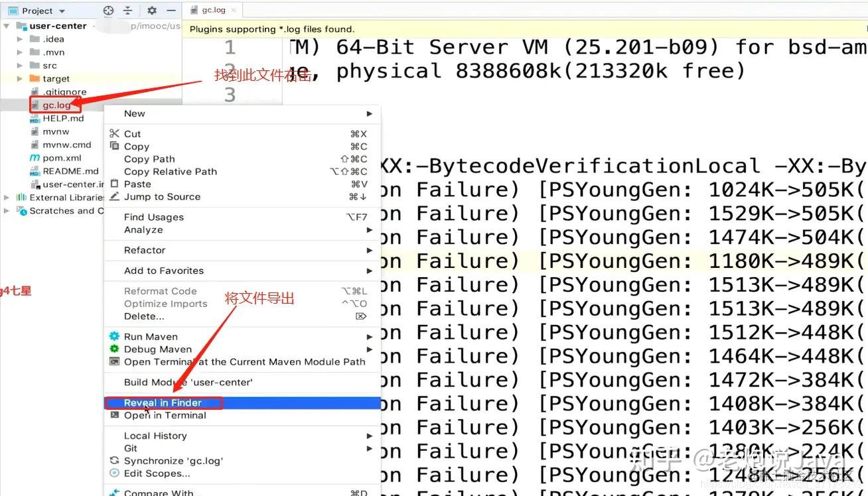868x496 pixels.
Task: Close the gc.log editor tab
Action: click(x=234, y=10)
